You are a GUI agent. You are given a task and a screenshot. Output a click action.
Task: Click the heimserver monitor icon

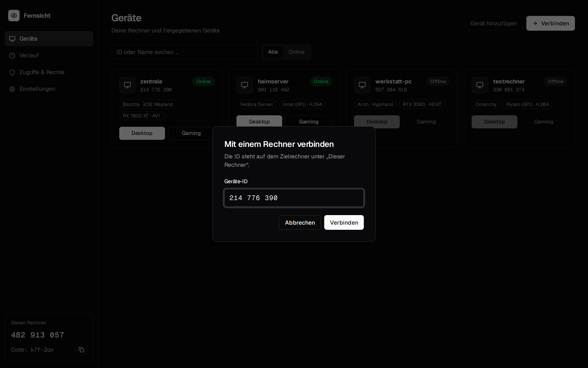tap(244, 85)
